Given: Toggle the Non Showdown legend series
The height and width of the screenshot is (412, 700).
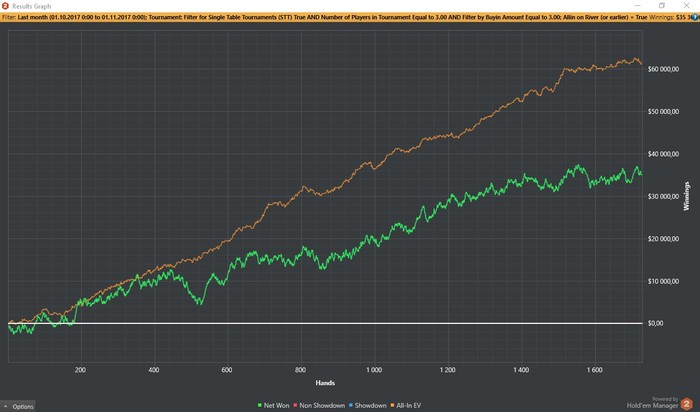Looking at the screenshot, I should (319, 405).
